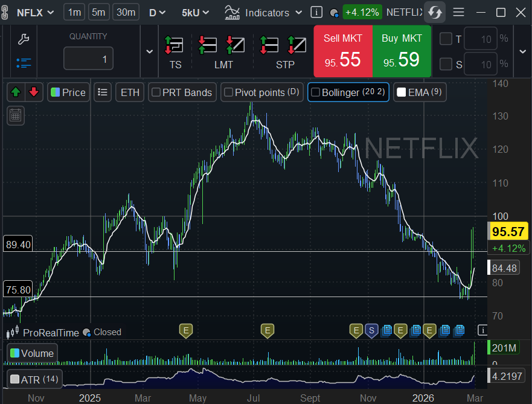Click the Trailing Stop (TS) order icon

(175, 45)
